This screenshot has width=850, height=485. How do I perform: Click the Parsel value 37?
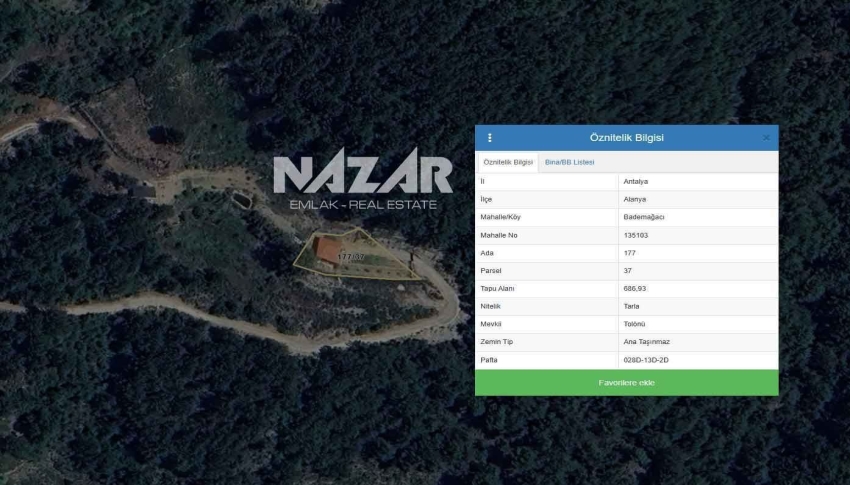point(627,270)
